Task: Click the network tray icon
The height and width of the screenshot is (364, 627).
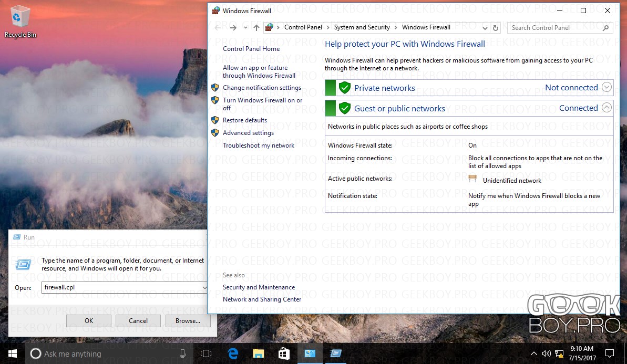Action: pos(559,353)
